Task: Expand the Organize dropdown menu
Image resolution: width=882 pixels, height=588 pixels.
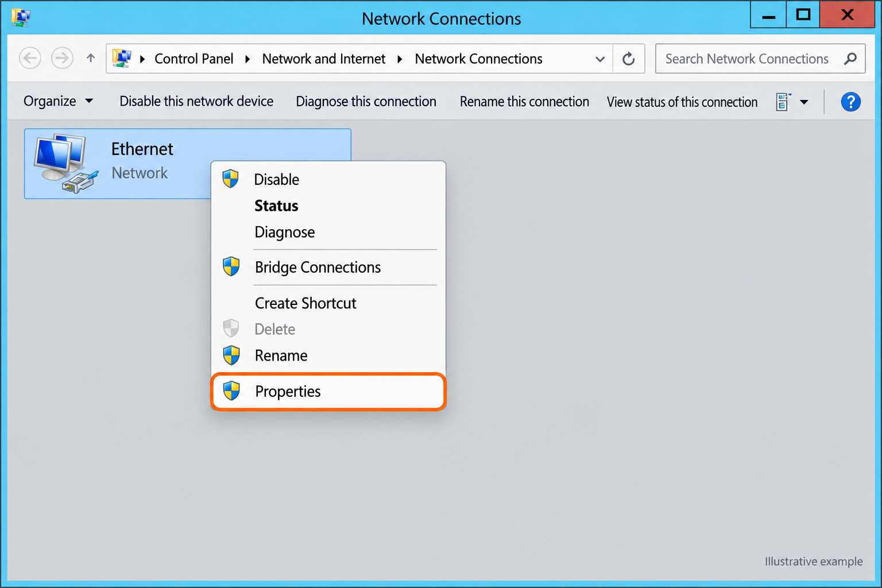Action: tap(58, 101)
